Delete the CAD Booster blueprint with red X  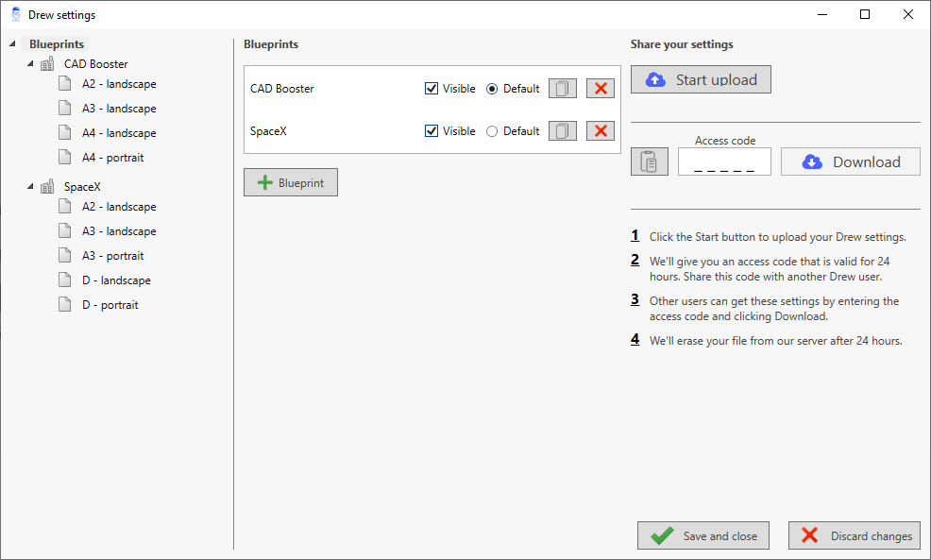[x=600, y=89]
